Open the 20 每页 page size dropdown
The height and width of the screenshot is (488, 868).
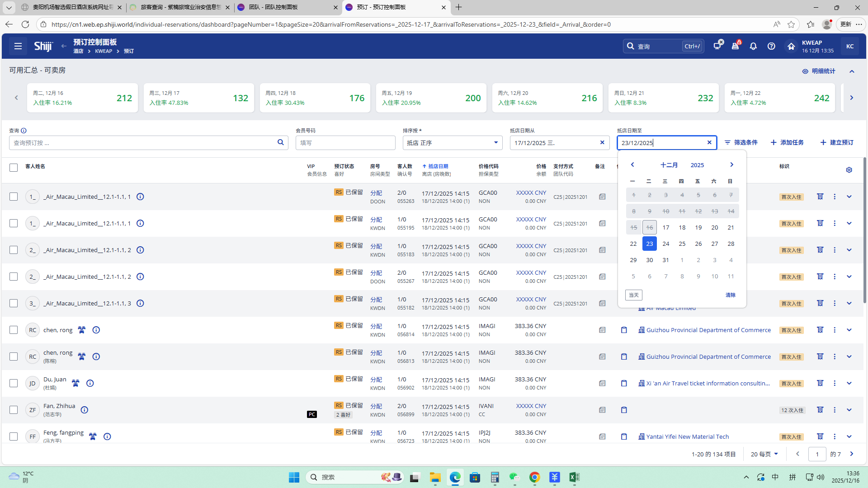[764, 454]
